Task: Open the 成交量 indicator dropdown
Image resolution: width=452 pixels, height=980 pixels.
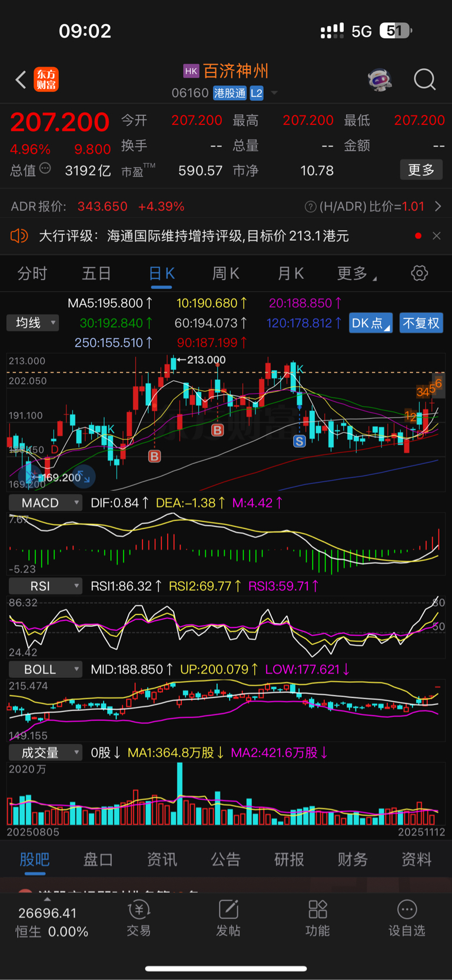Action: pos(45,753)
